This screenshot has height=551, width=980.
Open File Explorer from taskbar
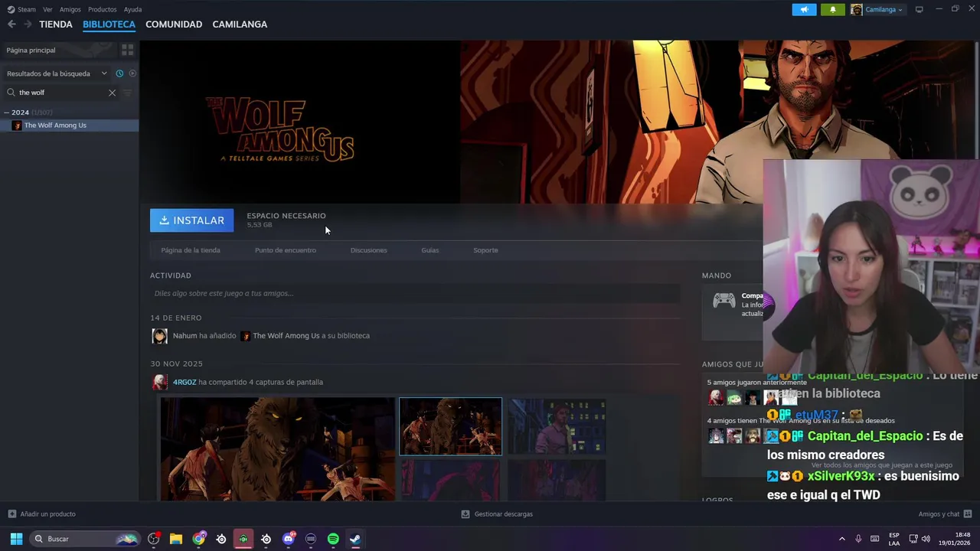176,539
